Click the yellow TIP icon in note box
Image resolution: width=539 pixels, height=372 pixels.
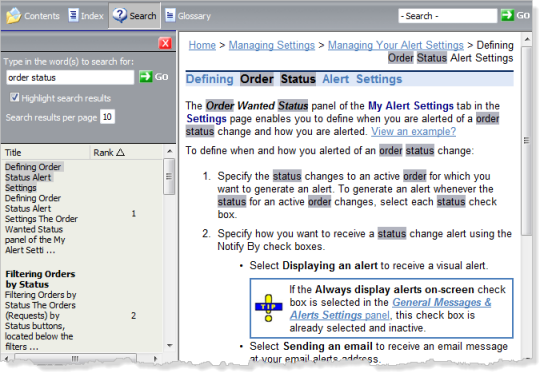(268, 308)
